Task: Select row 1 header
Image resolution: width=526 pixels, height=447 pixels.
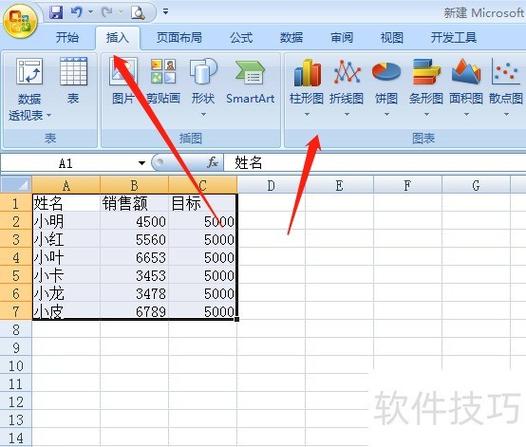Action: pos(16,203)
